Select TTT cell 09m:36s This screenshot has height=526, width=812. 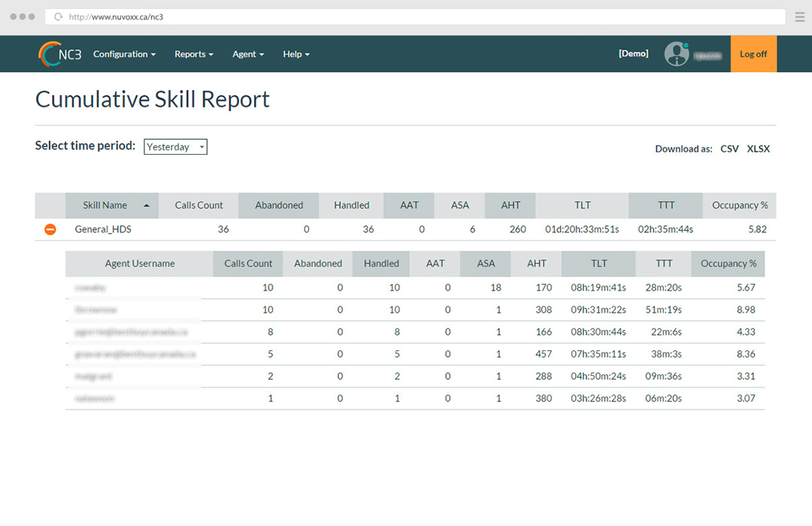click(x=663, y=376)
